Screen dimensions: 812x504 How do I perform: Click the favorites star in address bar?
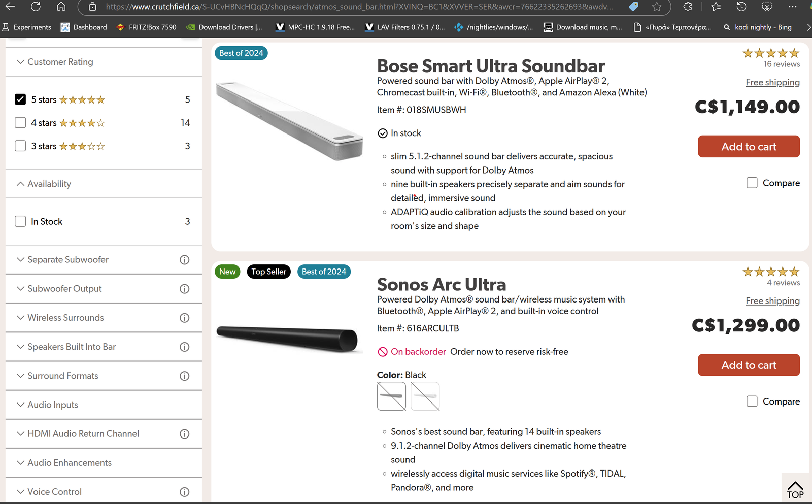click(657, 7)
